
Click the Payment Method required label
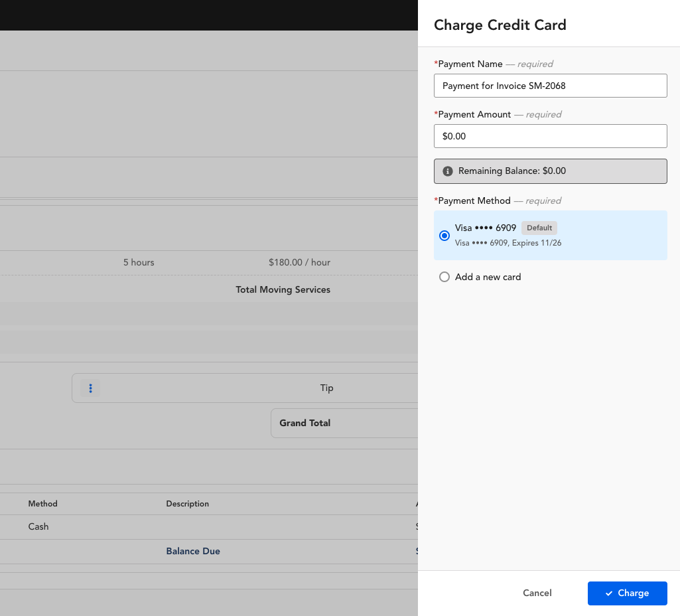[498, 200]
